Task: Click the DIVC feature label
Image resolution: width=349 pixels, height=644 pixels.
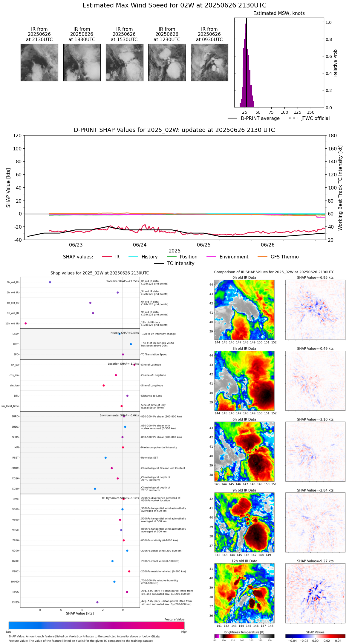Action: (x=16, y=499)
